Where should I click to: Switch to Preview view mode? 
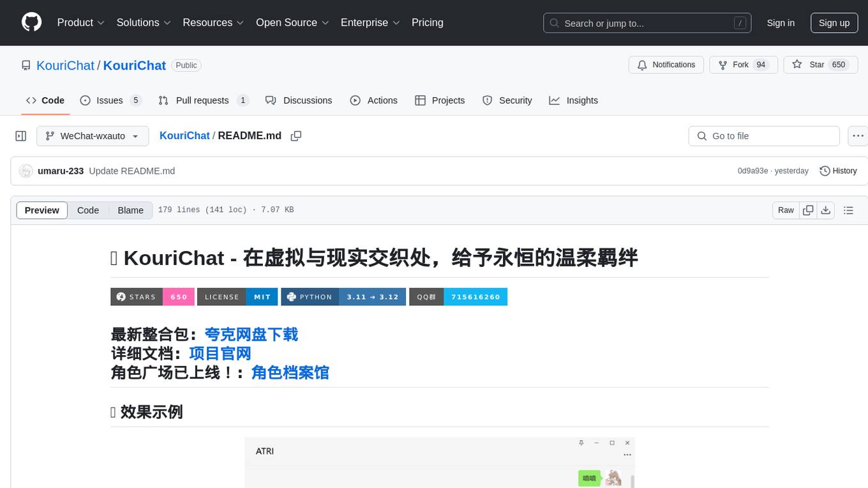[42, 210]
